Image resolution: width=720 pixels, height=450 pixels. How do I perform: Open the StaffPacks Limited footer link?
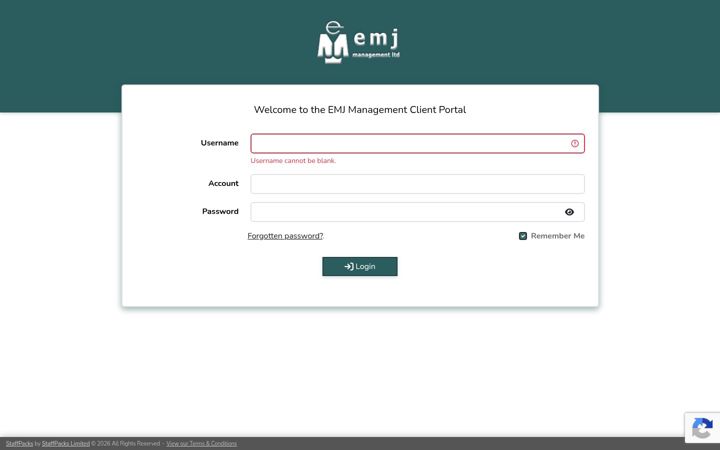66,444
